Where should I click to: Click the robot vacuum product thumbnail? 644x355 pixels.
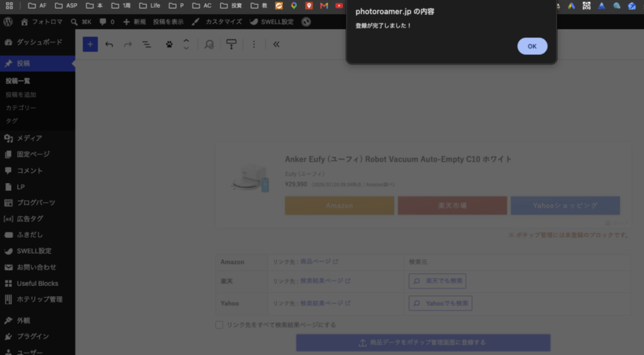pyautogui.click(x=250, y=178)
